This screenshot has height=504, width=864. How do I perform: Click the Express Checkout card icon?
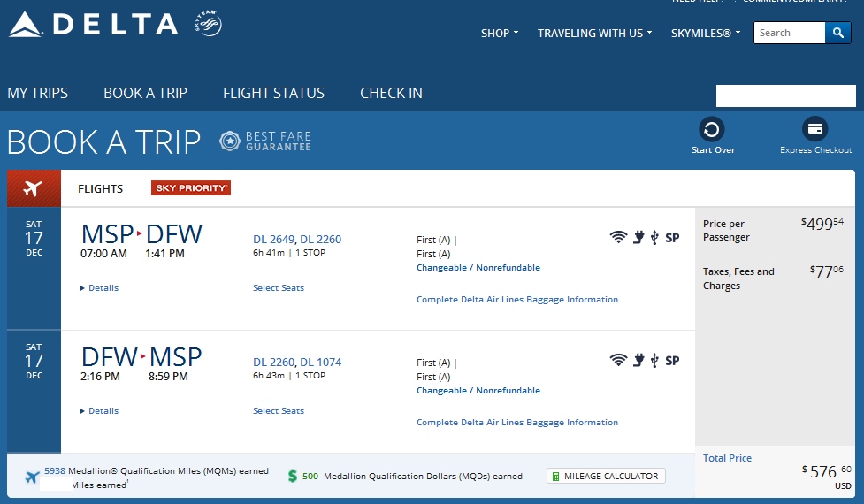click(x=814, y=130)
